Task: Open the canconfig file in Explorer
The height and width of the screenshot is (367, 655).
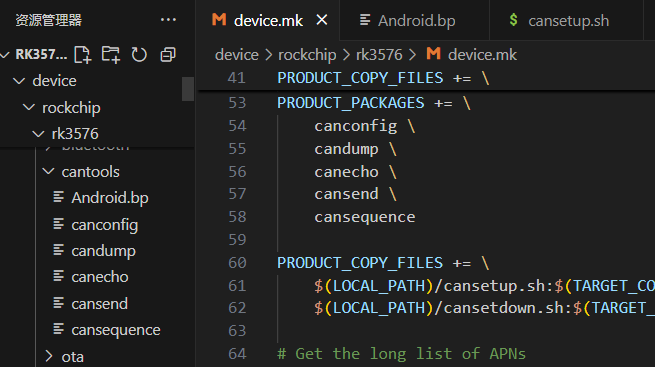Action: click(104, 225)
